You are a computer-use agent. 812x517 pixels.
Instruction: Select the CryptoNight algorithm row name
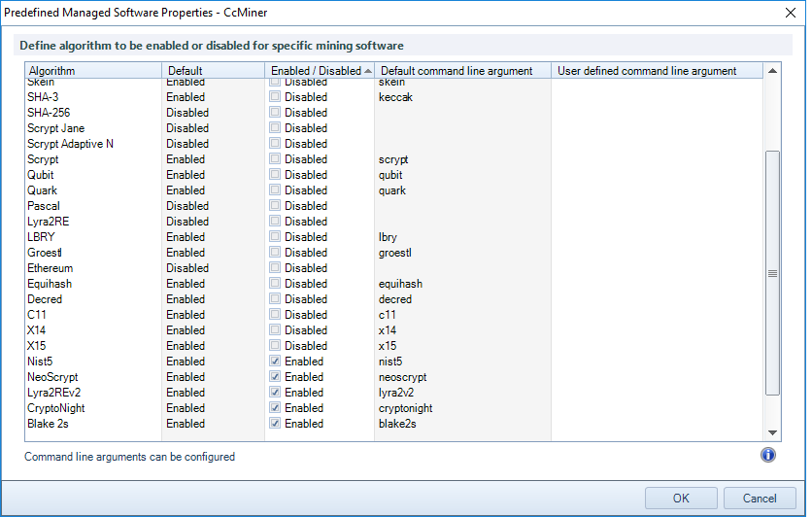click(x=56, y=408)
